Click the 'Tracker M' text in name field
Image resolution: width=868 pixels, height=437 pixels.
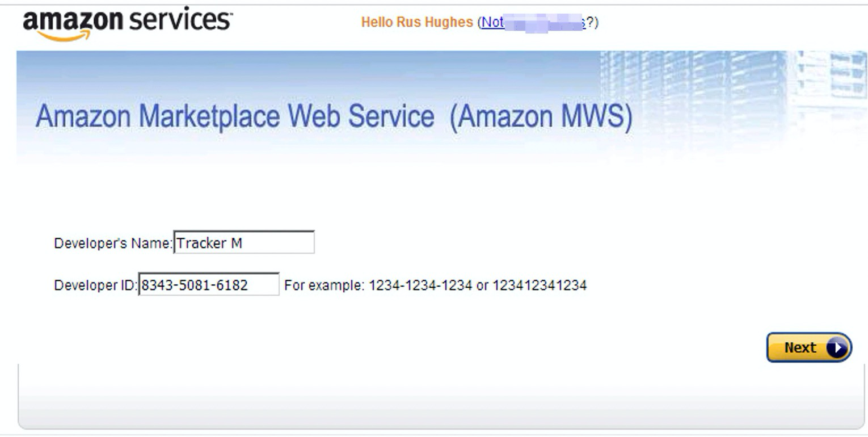click(x=209, y=243)
